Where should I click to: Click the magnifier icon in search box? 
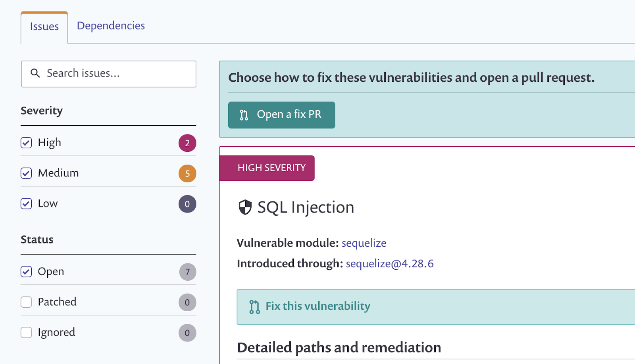tap(35, 73)
